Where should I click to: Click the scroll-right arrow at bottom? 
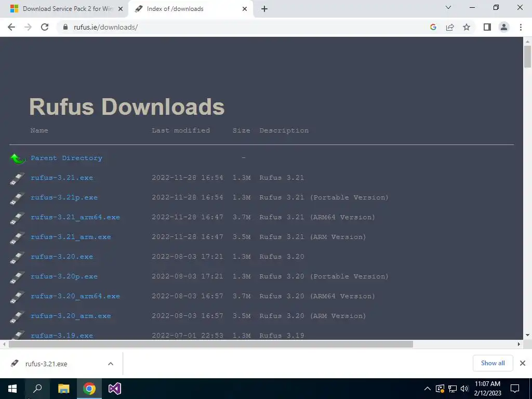[x=519, y=344]
